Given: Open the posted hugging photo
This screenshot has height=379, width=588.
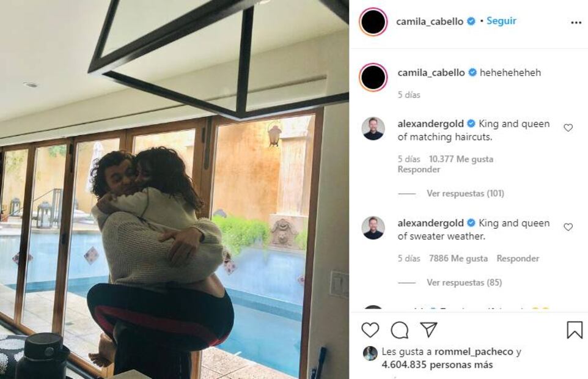Looking at the screenshot, I should (174, 189).
